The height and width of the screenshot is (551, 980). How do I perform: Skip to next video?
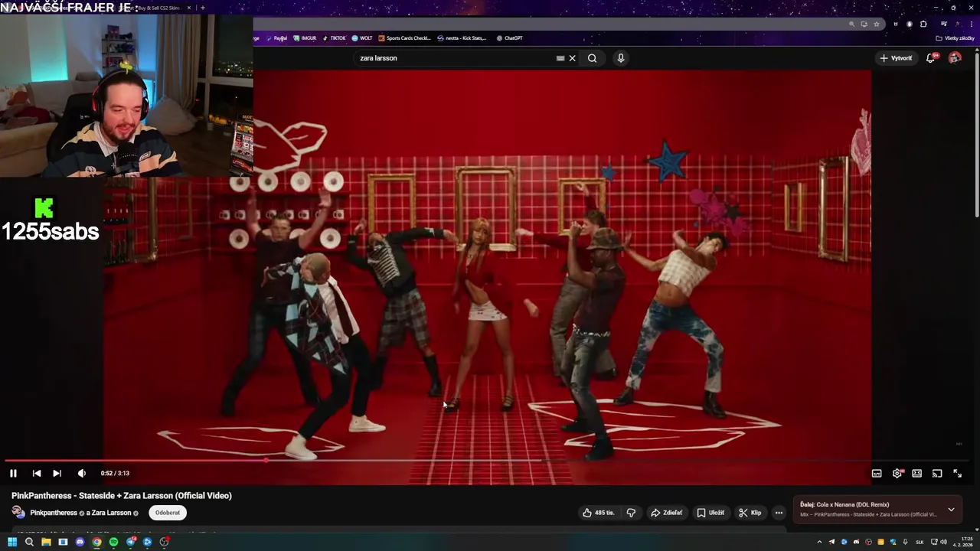(x=57, y=473)
